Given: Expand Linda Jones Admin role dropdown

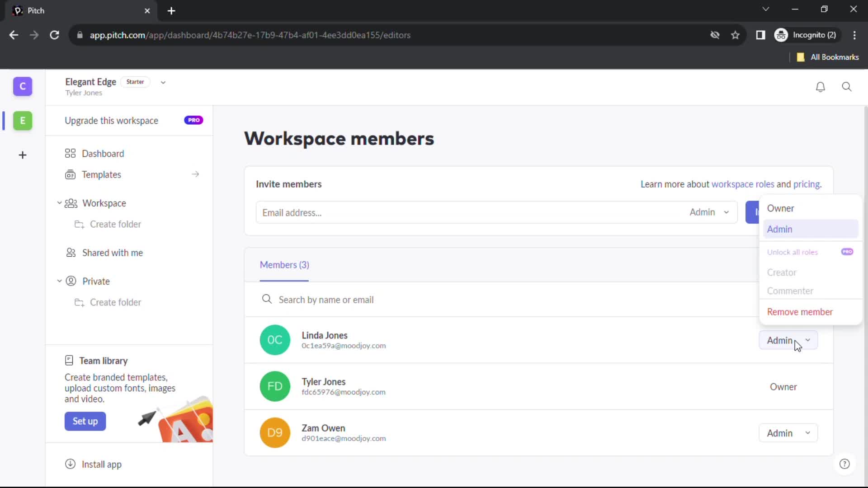Looking at the screenshot, I should pos(787,340).
